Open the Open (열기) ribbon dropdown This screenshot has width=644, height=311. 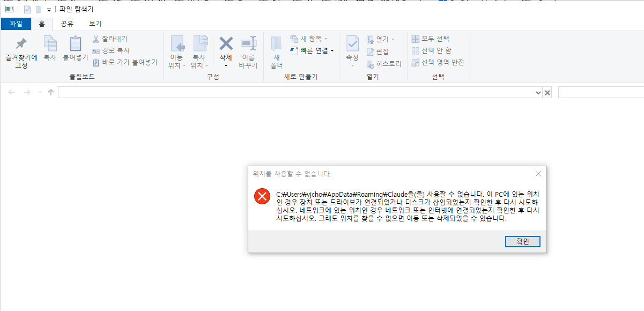[381, 39]
